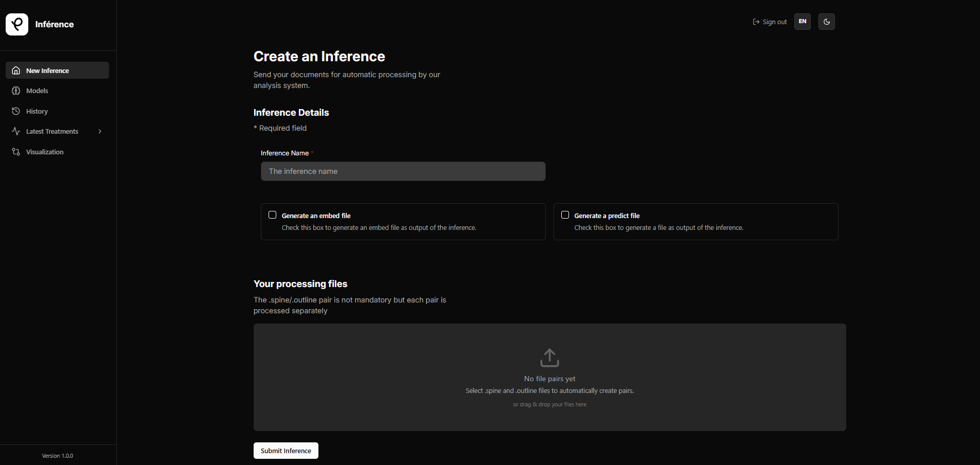
Task: Open the Latest Treatments menu entry
Action: coord(57,131)
